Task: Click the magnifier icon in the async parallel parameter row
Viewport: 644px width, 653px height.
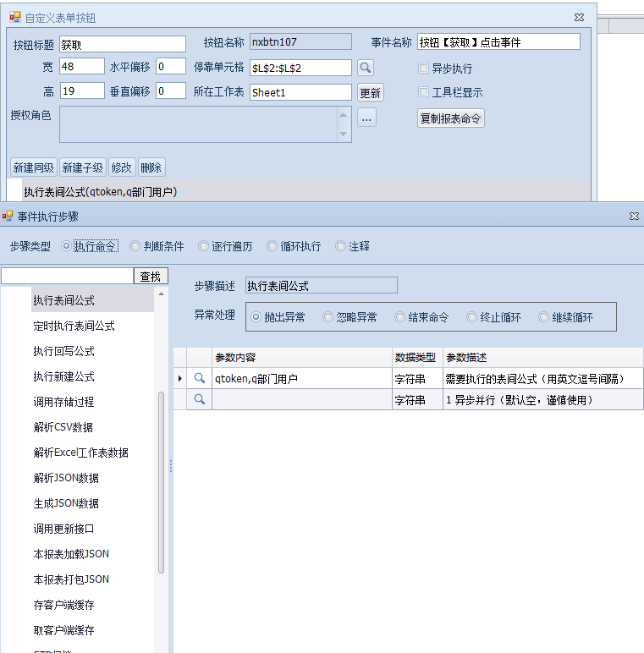Action: (x=200, y=399)
